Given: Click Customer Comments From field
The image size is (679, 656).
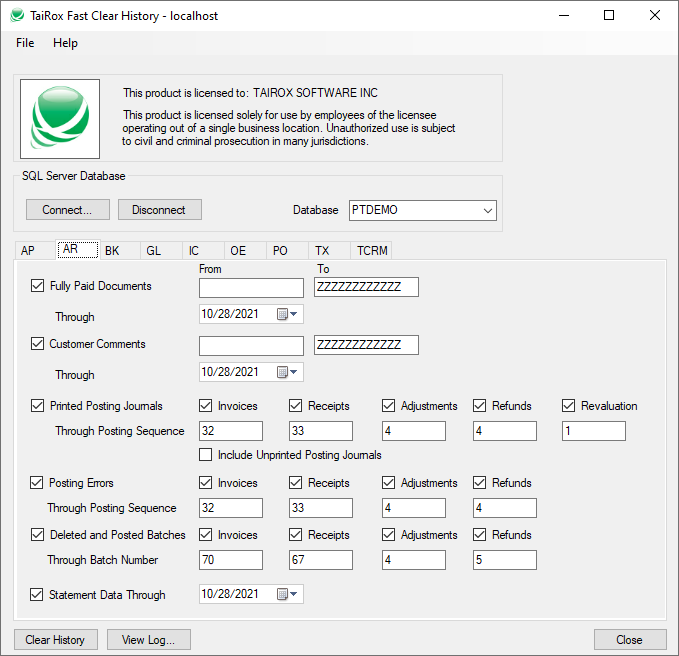Looking at the screenshot, I should (x=251, y=346).
